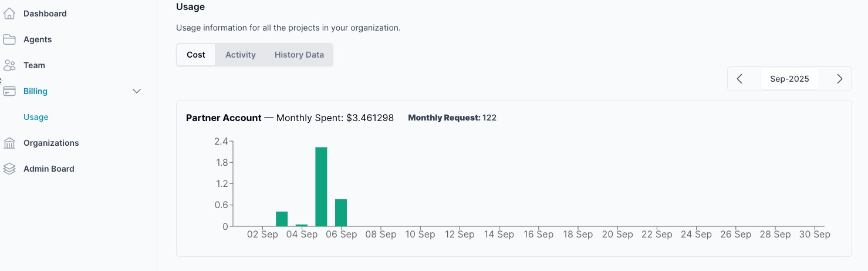Image resolution: width=868 pixels, height=271 pixels.
Task: Click the Team people icon
Action: (9, 65)
